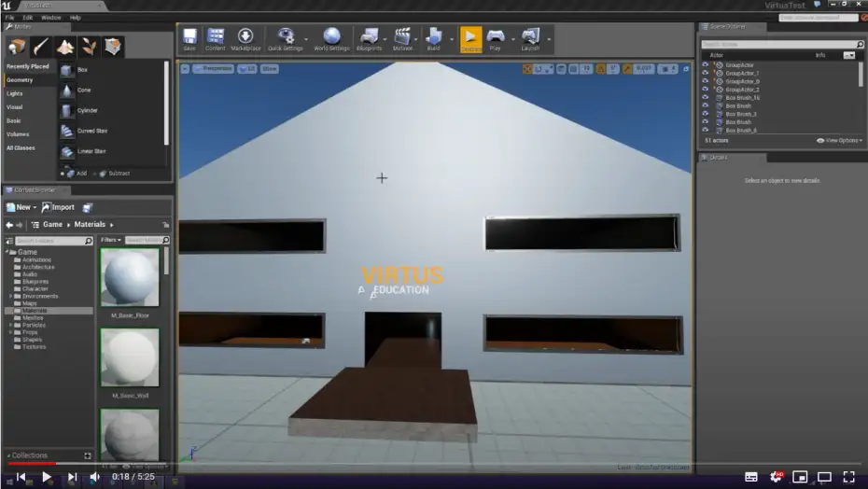Open the Quick Settings dropdown arrow

(306, 39)
